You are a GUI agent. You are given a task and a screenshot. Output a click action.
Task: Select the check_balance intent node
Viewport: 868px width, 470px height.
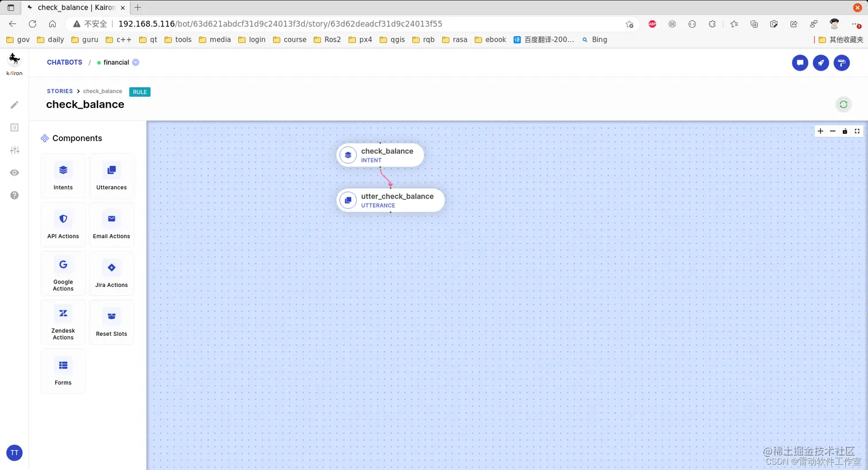[x=380, y=155]
